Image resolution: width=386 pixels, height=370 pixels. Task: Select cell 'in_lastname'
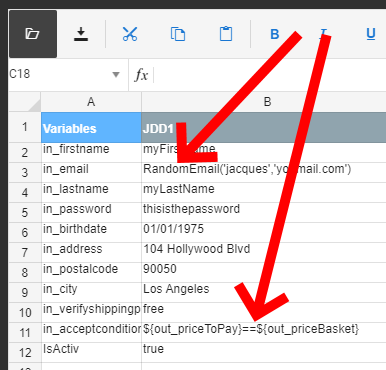91,193
